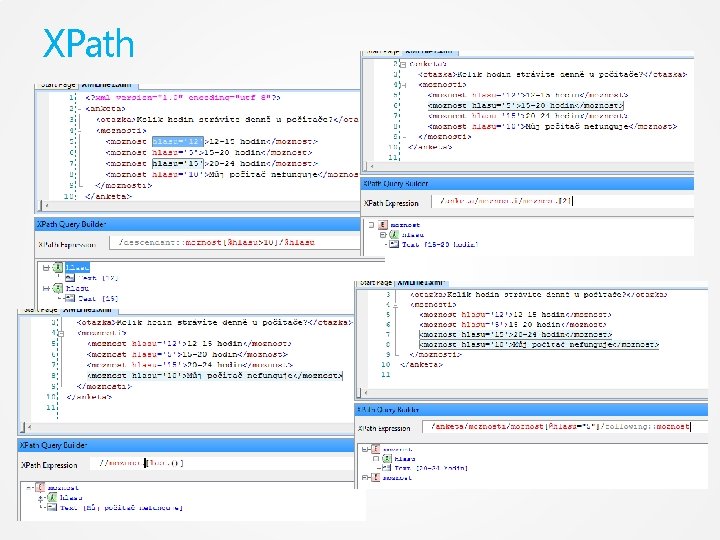The image size is (720, 540).
Task: Click XPath Query Builder header above last() query
Action: click(186, 445)
